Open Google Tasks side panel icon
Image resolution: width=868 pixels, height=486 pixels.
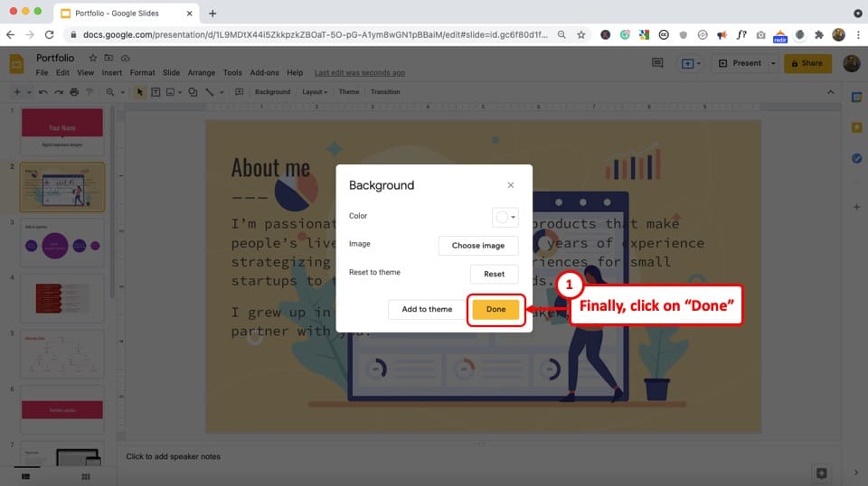[x=856, y=159]
